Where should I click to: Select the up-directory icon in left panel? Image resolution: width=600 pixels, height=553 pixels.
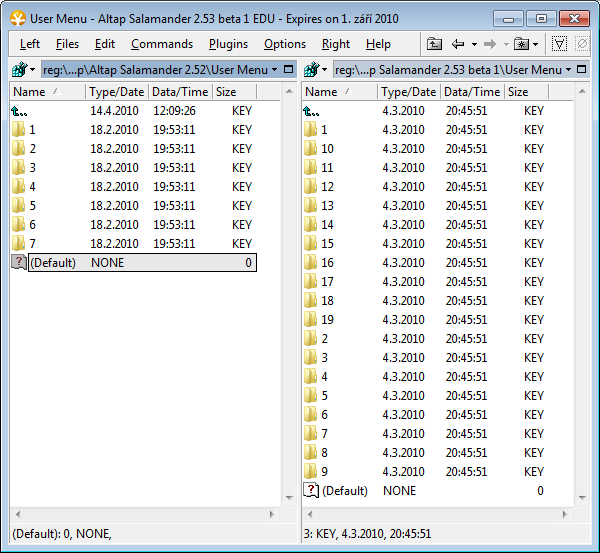click(x=19, y=111)
